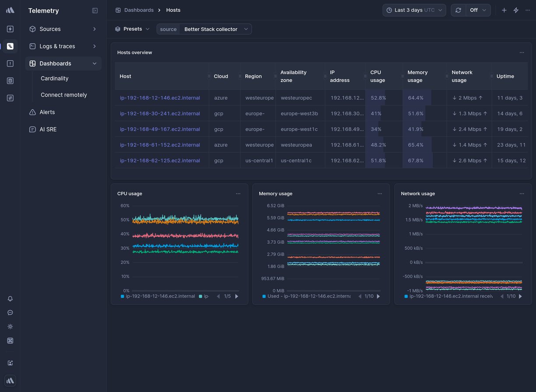Toggle the theme with the sun icon

pyautogui.click(x=10, y=327)
